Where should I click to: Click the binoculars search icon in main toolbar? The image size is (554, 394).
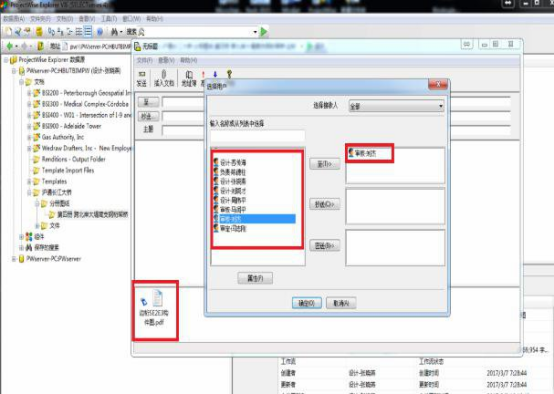[114, 32]
